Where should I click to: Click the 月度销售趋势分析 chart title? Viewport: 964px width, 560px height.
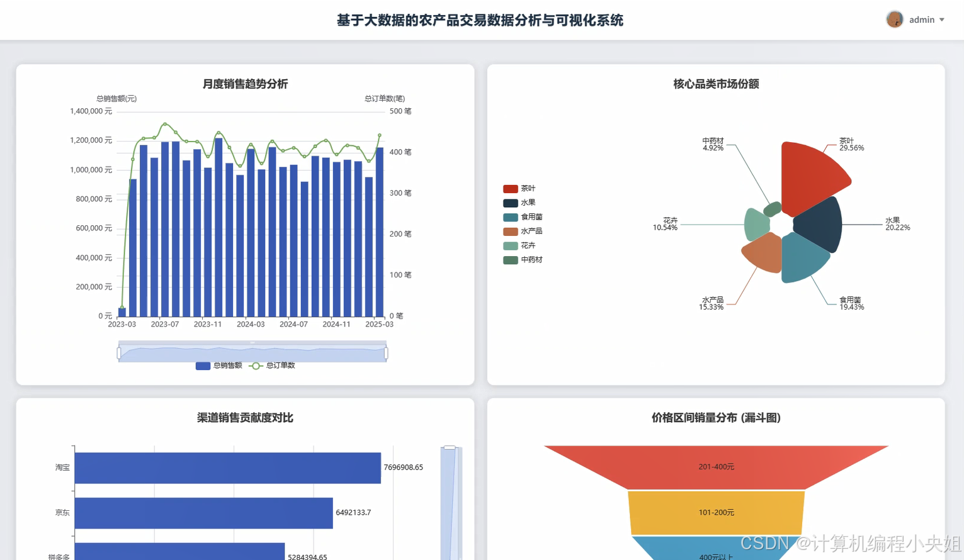246,84
